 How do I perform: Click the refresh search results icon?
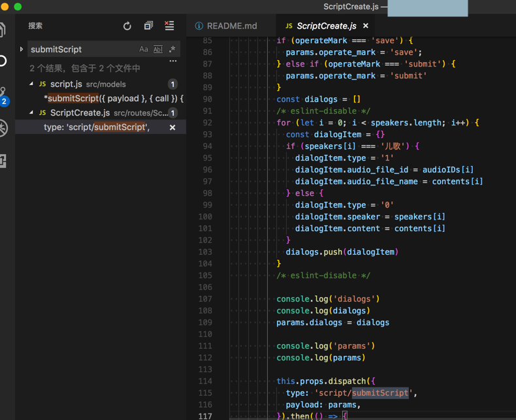[127, 26]
